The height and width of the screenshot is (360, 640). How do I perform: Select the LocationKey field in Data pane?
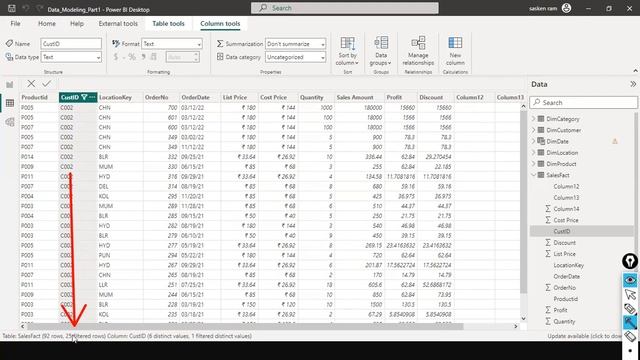tap(569, 265)
